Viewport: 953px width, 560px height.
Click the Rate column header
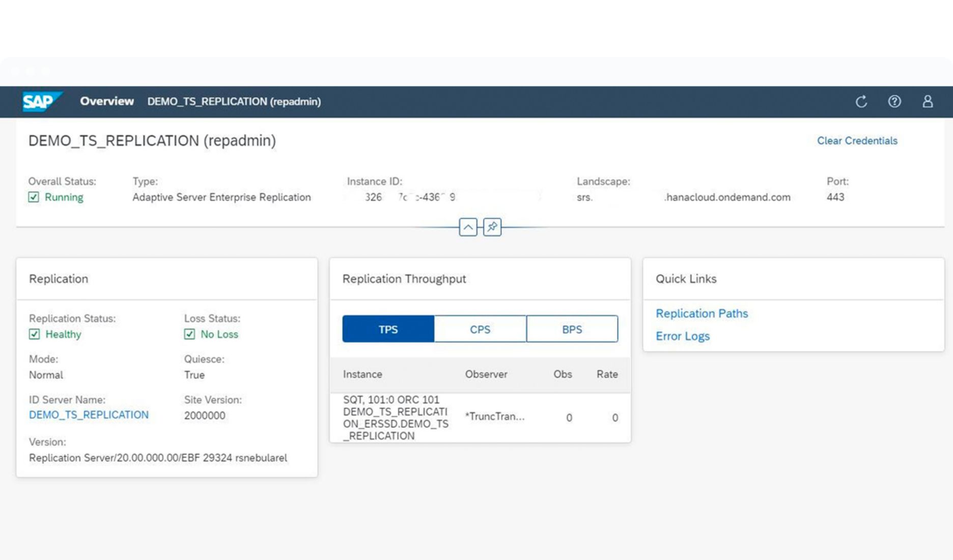pyautogui.click(x=607, y=374)
